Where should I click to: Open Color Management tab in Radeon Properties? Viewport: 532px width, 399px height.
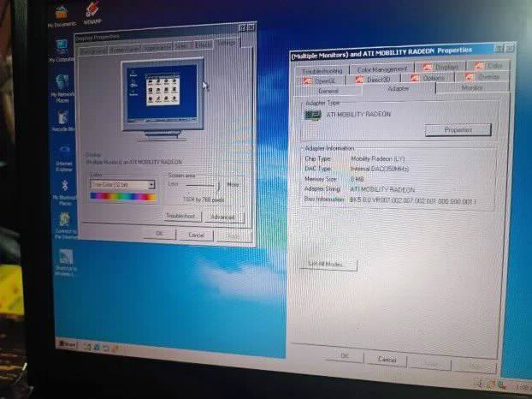click(381, 69)
